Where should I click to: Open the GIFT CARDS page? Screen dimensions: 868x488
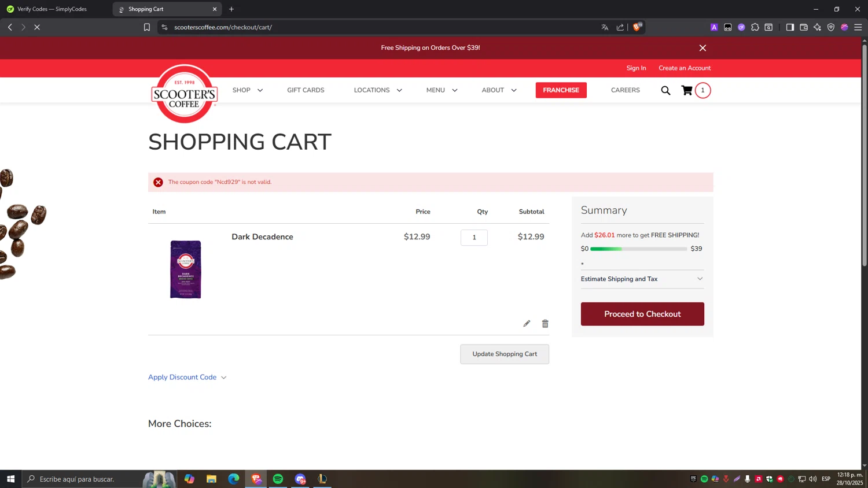click(306, 90)
